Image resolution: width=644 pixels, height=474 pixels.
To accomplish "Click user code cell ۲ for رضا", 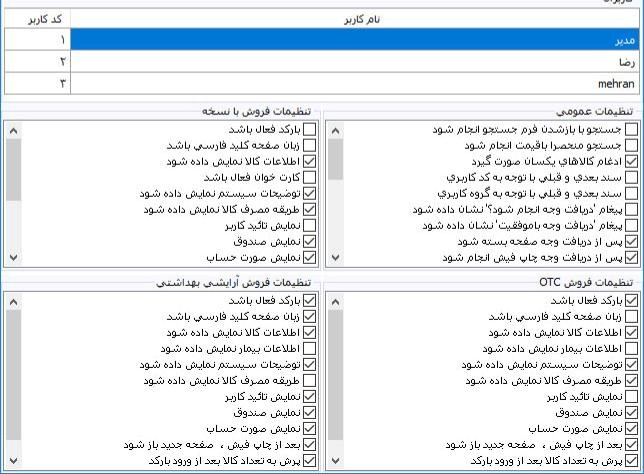I will coord(37,62).
